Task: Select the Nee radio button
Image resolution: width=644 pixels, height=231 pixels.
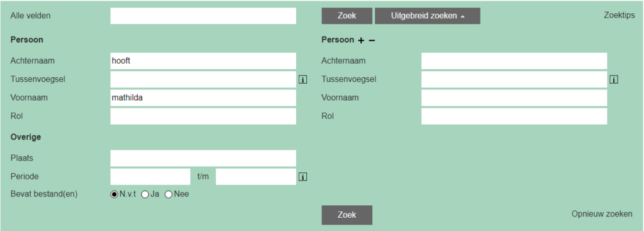Action: 169,195
